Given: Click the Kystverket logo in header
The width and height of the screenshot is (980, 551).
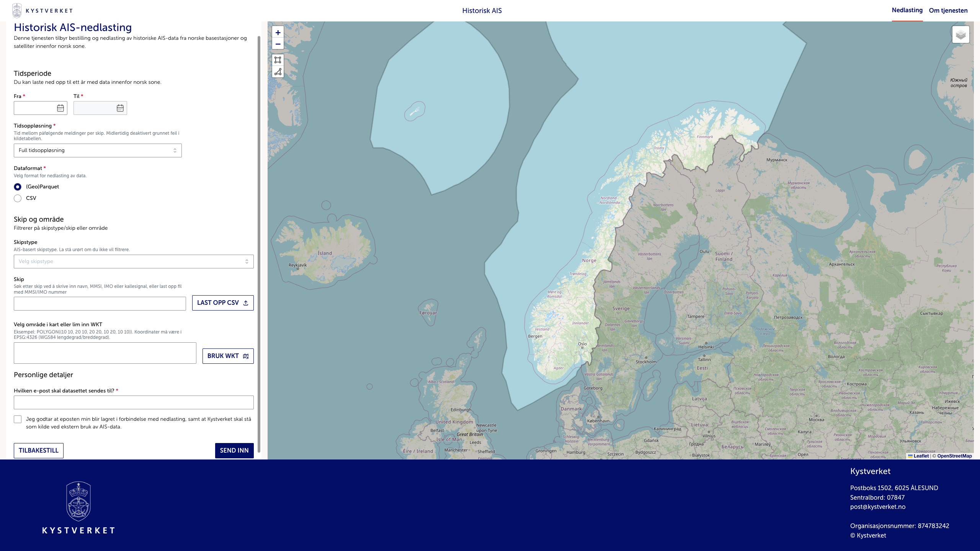Looking at the screenshot, I should 42,11.
